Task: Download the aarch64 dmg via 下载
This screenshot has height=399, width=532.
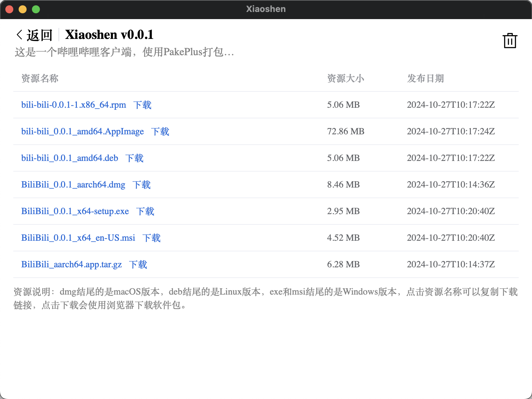Action: pos(142,185)
